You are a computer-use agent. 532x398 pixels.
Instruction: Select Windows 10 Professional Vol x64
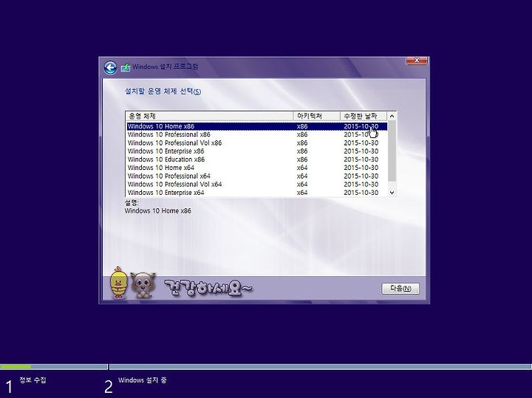257,185
